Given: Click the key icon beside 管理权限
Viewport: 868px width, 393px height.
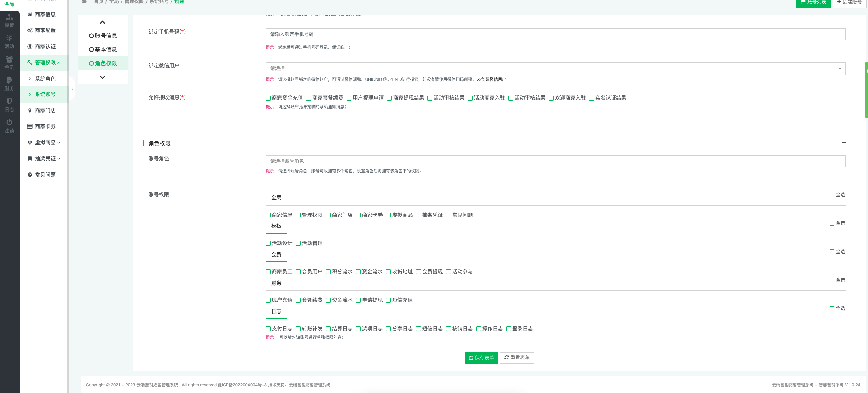Looking at the screenshot, I should [x=30, y=63].
